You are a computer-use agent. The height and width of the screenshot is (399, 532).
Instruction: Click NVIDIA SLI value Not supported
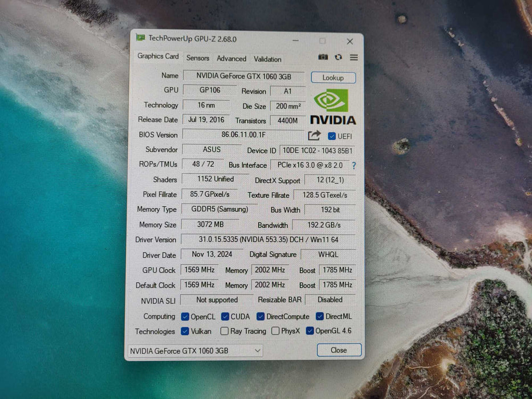pyautogui.click(x=217, y=300)
